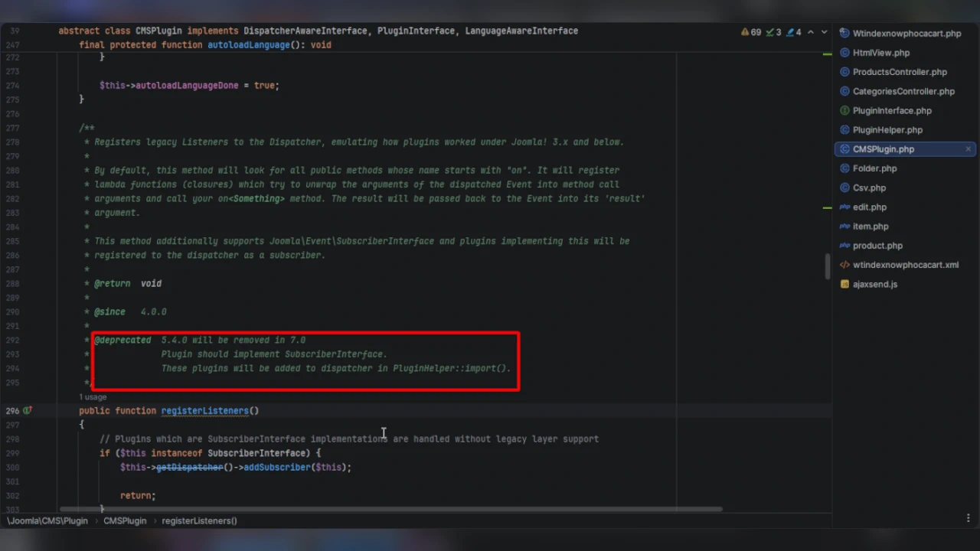This screenshot has width=980, height=551.
Task: Open the wtindexnowphocacart.xml tab
Action: click(905, 265)
